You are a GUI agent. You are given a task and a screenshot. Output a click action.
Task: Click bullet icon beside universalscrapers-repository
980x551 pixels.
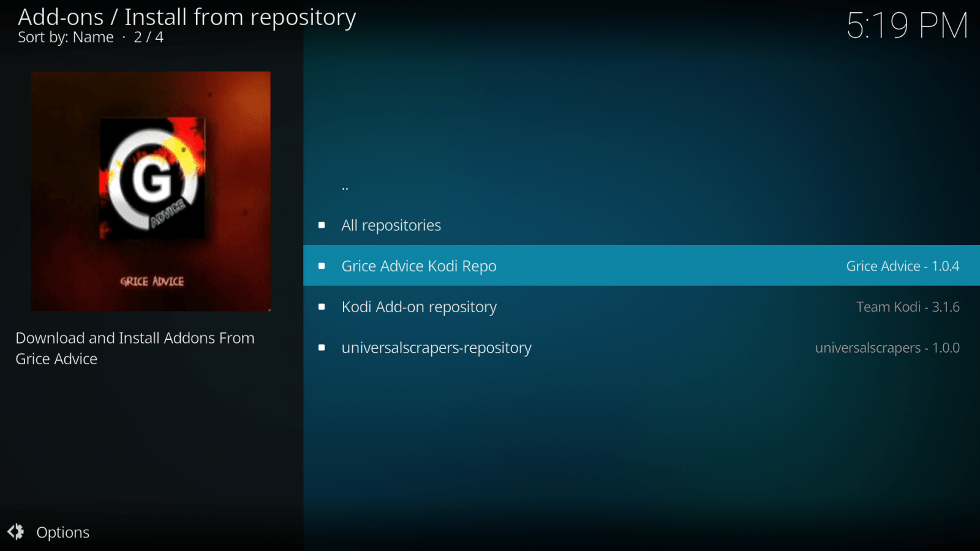tap(322, 348)
